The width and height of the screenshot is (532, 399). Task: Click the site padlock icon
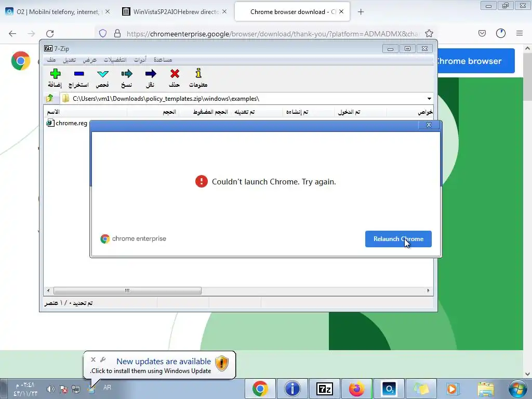pyautogui.click(x=117, y=33)
